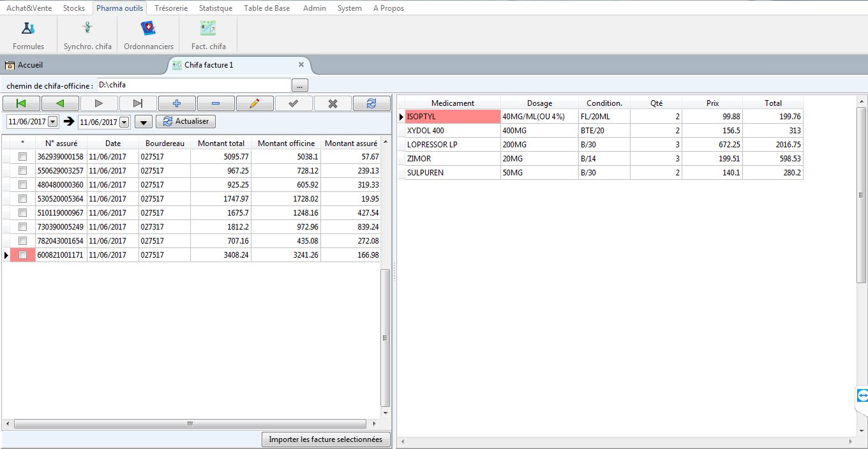The image size is (868, 449).
Task: Add a new record with plus button
Action: click(x=177, y=103)
